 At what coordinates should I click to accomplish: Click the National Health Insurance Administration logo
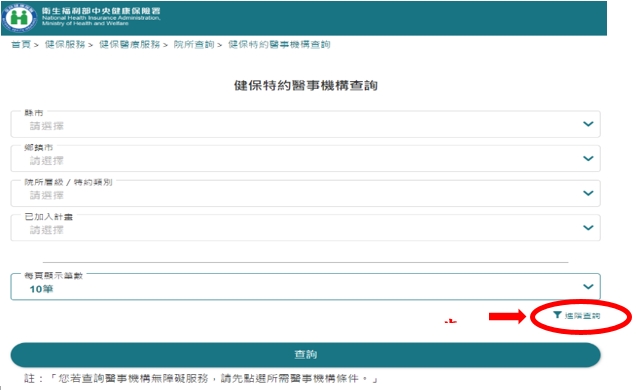coord(19,18)
